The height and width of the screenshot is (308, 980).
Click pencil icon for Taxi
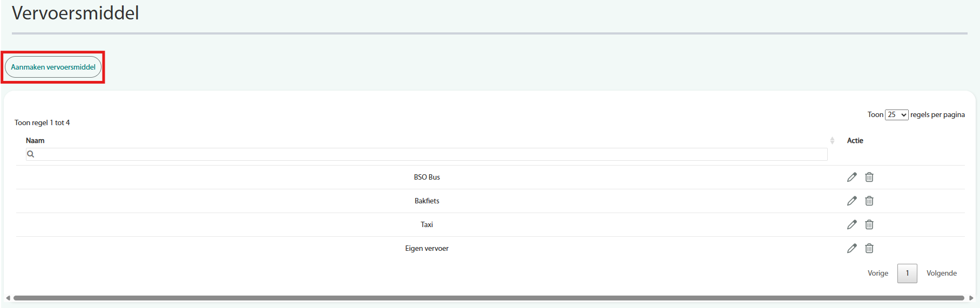(851, 224)
